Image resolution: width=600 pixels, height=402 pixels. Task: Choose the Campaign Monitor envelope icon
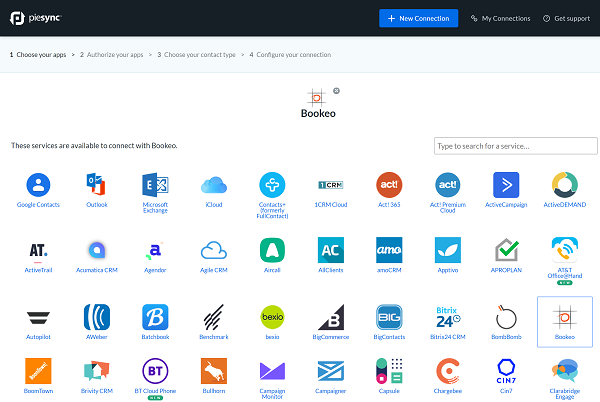(272, 372)
